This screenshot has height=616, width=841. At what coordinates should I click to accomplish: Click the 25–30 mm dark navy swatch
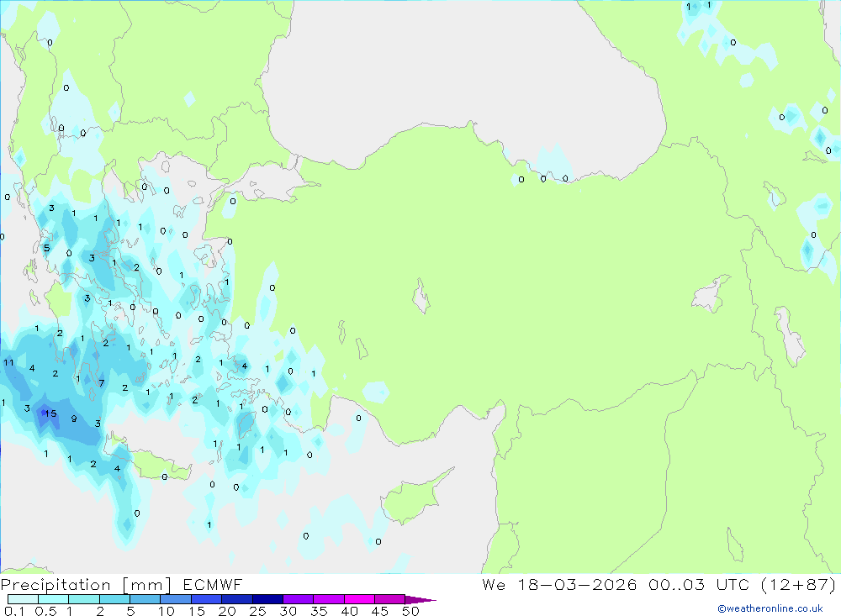click(x=267, y=599)
